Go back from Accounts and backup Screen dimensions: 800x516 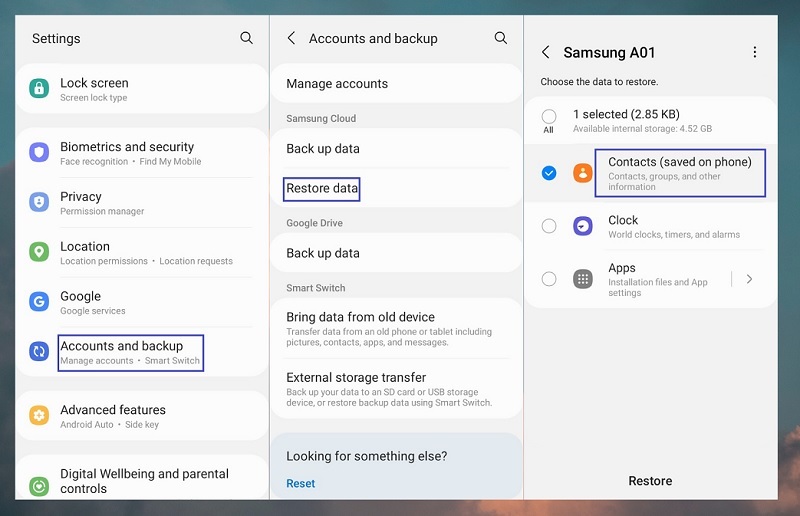pyautogui.click(x=291, y=38)
